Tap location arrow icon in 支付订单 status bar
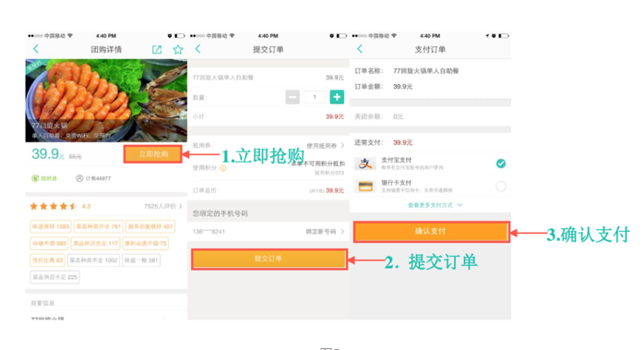This screenshot has width=644, height=350. (x=487, y=36)
